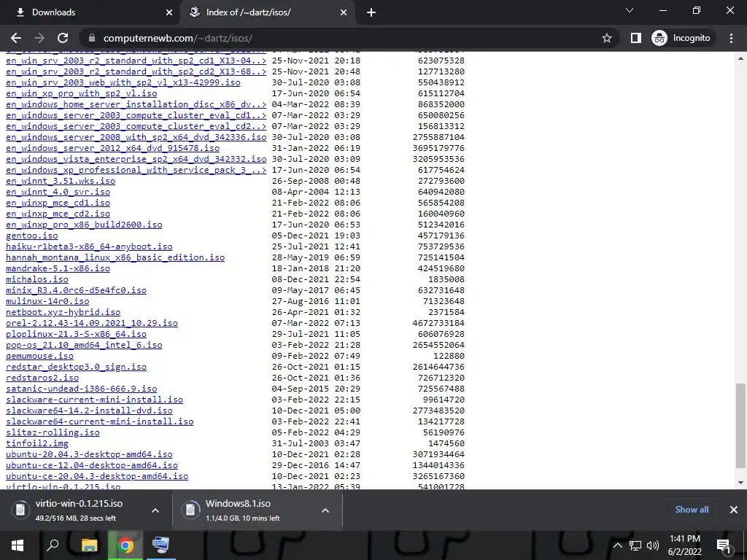Download en_winnt_3.51.wks.iso

pyautogui.click(x=61, y=181)
